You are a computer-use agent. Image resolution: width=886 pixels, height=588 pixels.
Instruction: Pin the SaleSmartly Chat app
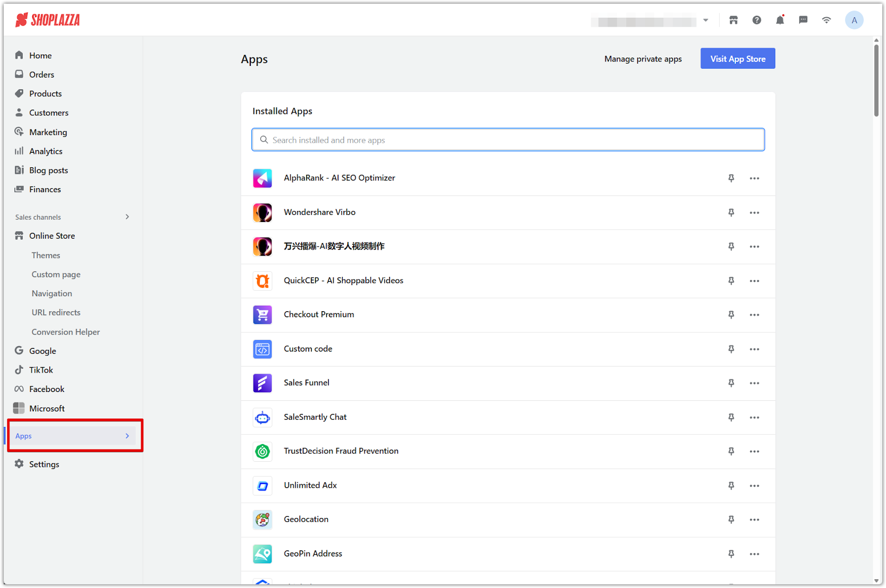click(731, 417)
